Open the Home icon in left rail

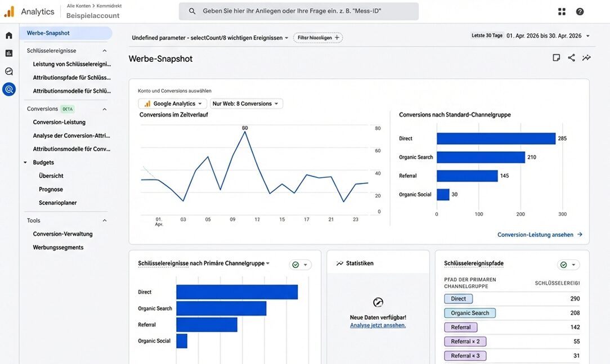[9, 35]
